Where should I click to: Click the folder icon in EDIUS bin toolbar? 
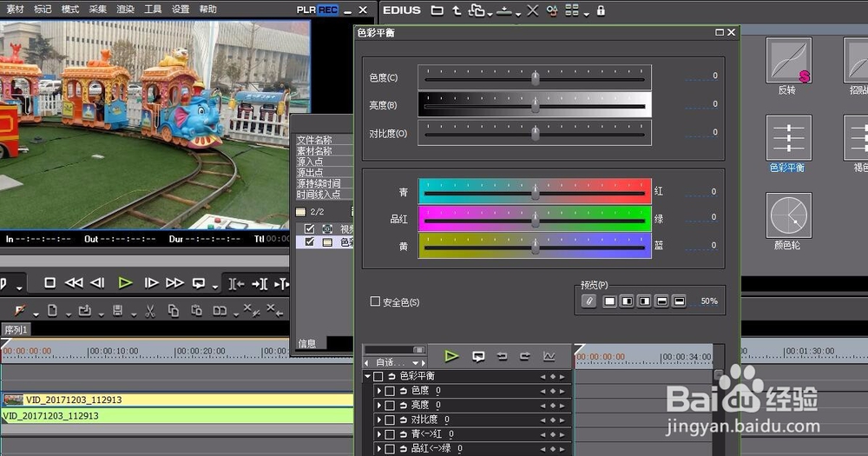pos(437,10)
